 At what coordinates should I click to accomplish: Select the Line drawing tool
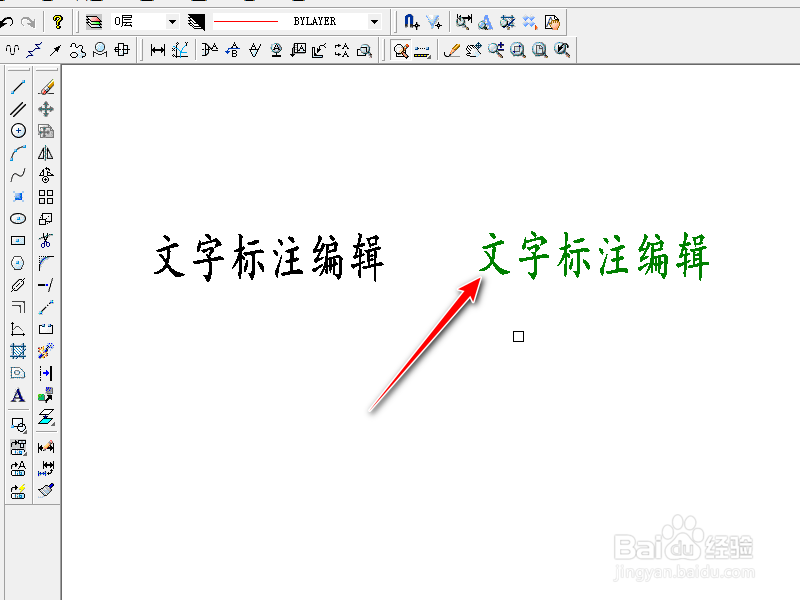point(18,87)
